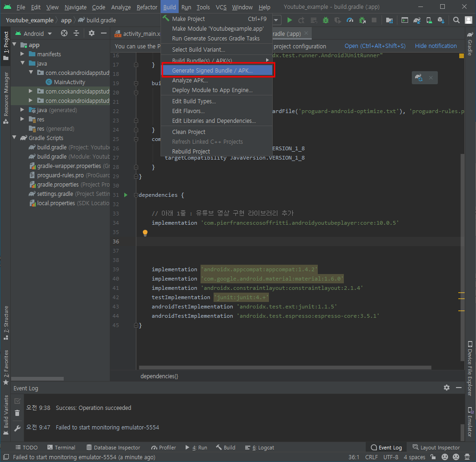Click UTF-8 encoding in status bar

click(390, 457)
